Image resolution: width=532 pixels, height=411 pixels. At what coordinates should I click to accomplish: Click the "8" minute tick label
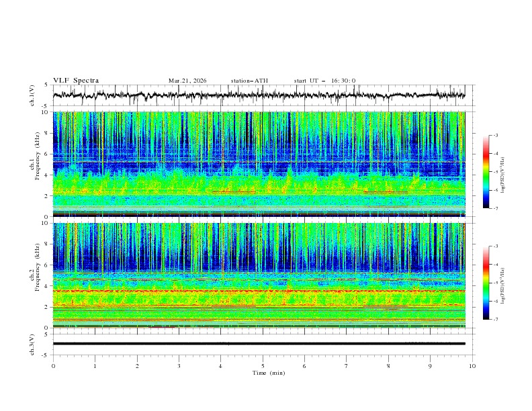[388, 366]
